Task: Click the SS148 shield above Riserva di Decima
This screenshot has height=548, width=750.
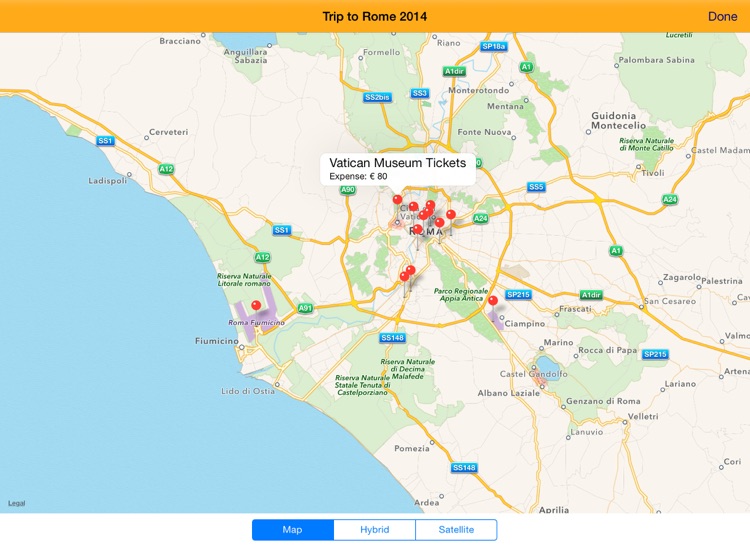Action: [x=393, y=338]
